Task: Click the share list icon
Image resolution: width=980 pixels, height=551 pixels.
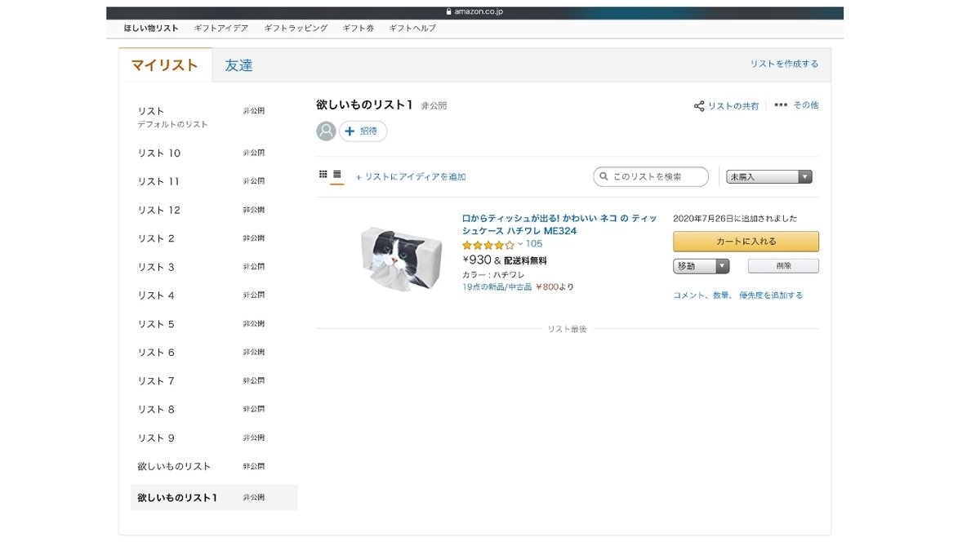Action: (x=699, y=106)
